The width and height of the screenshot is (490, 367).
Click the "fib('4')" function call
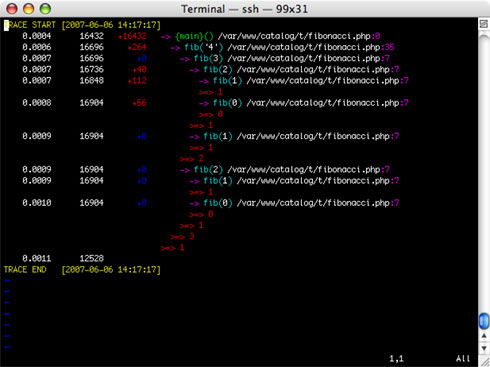(x=204, y=47)
